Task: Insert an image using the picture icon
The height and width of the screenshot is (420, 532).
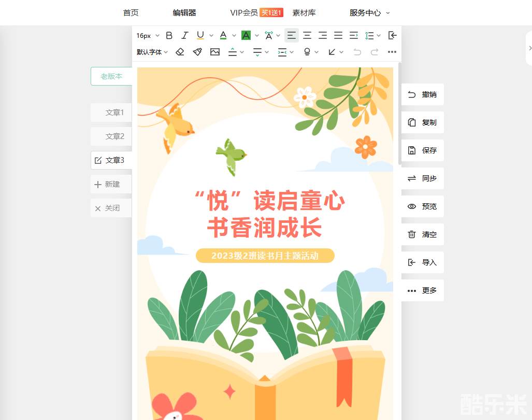Action: [x=215, y=52]
